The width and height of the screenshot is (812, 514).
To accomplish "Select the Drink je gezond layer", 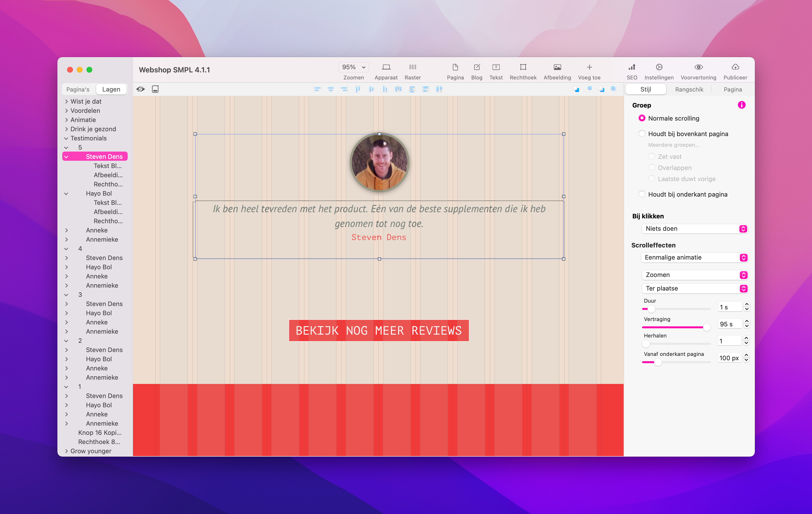I will 93,129.
